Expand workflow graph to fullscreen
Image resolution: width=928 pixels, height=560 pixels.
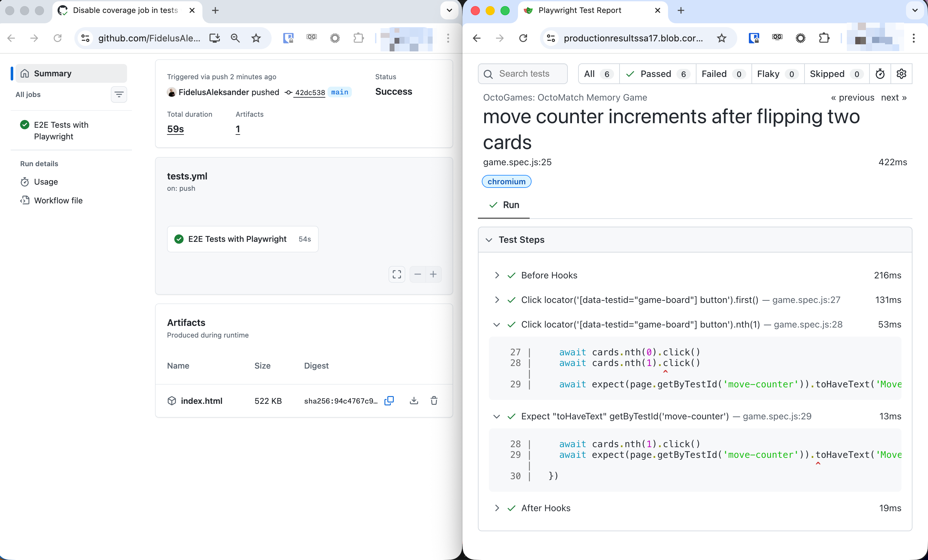click(x=397, y=274)
